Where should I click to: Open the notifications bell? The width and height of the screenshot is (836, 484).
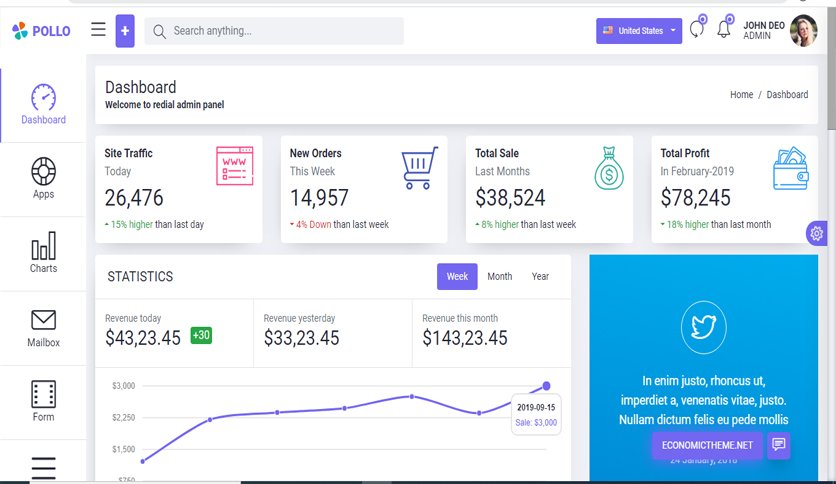click(x=724, y=28)
